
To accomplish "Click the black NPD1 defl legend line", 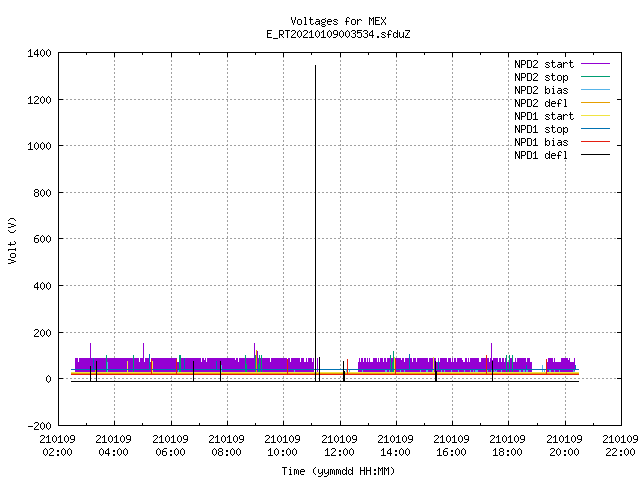I will coord(595,155).
